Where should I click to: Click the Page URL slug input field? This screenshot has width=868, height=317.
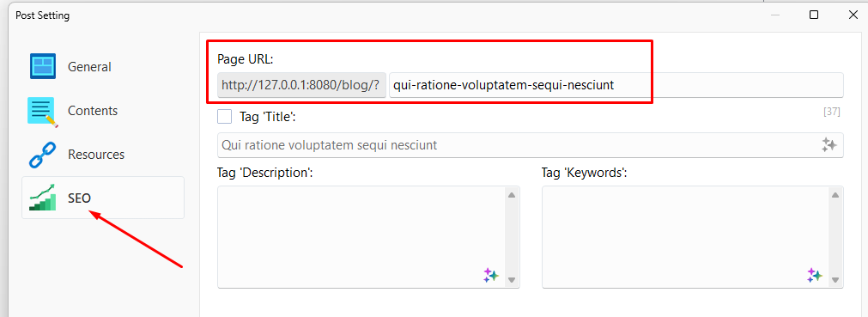tap(616, 85)
